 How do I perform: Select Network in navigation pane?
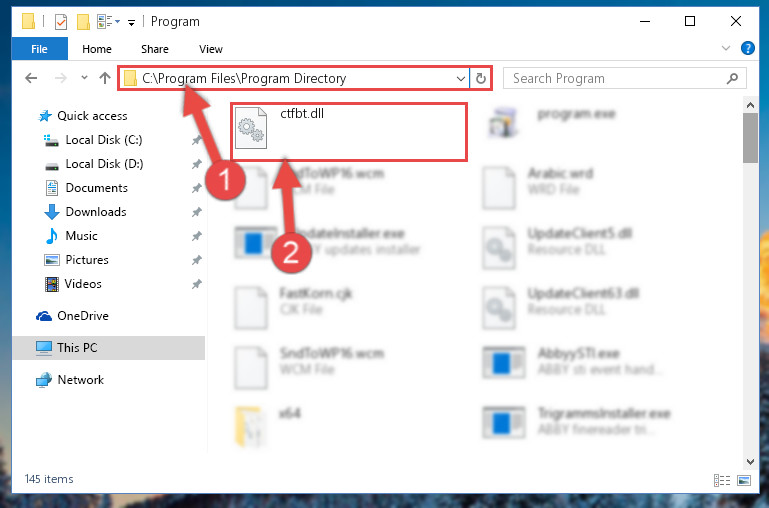(x=80, y=380)
